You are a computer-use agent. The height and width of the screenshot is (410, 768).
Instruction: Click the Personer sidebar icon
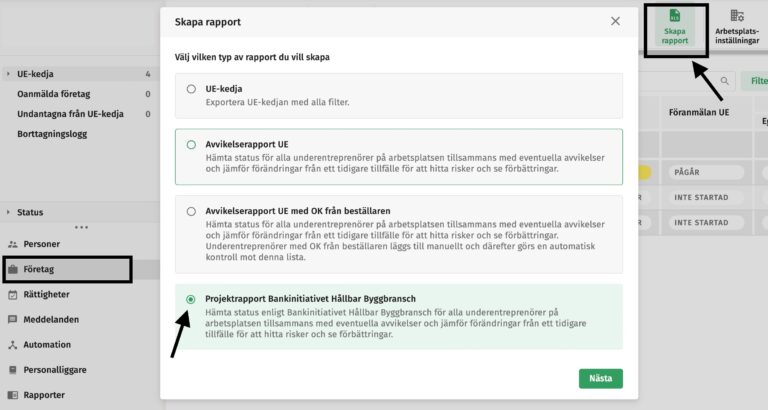pos(12,244)
